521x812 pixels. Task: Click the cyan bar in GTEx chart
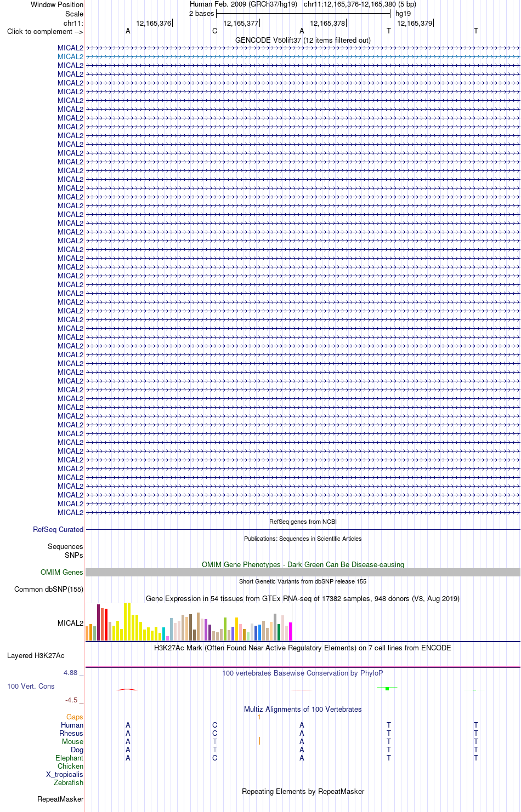(163, 633)
